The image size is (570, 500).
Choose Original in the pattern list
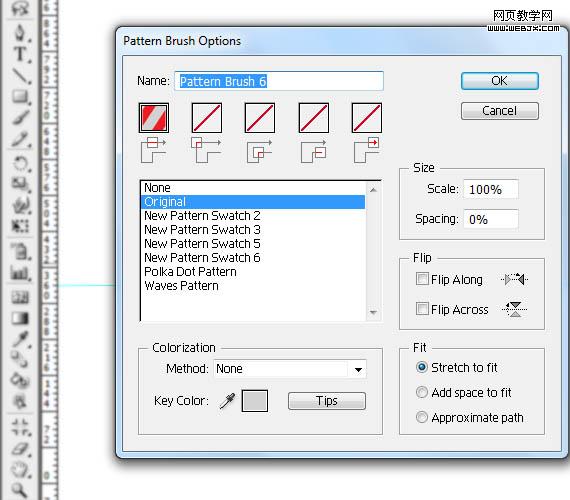(x=253, y=202)
